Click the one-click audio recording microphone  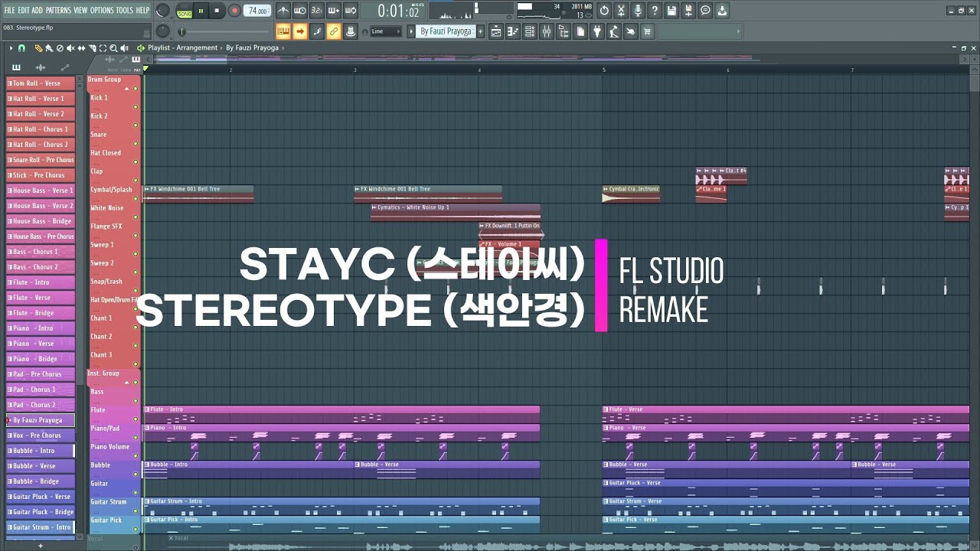[x=638, y=11]
